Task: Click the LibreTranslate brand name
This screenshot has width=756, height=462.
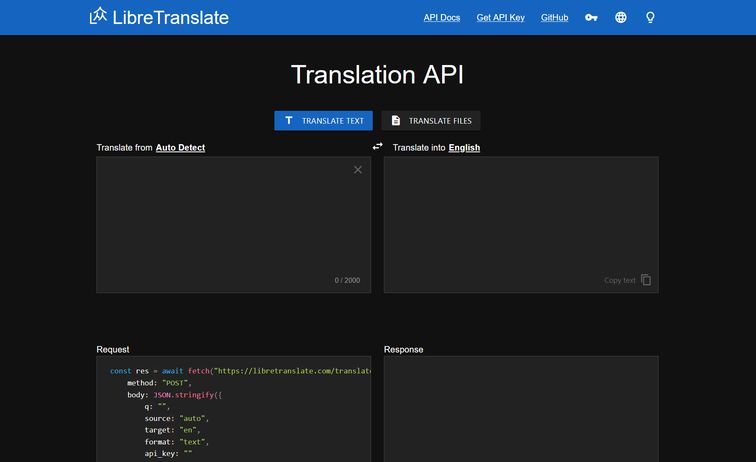Action: [171, 18]
